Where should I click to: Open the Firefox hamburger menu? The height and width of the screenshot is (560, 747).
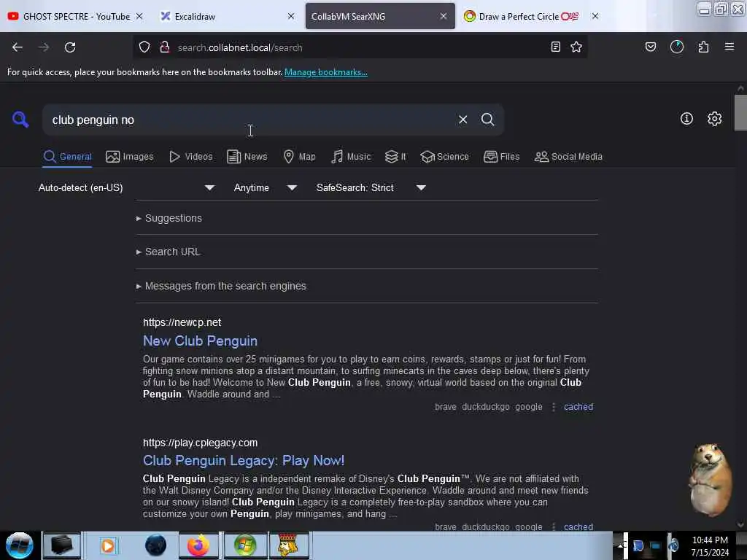729,47
